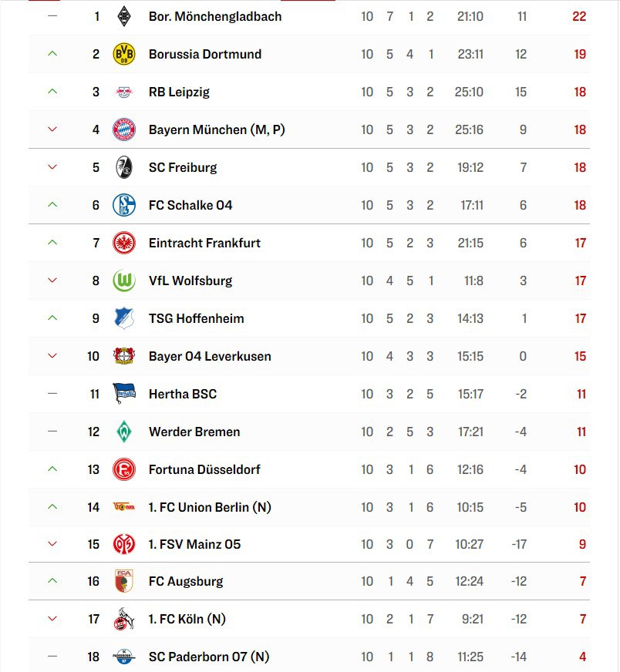Click the VfL Wolfsburg logo

[x=123, y=281]
